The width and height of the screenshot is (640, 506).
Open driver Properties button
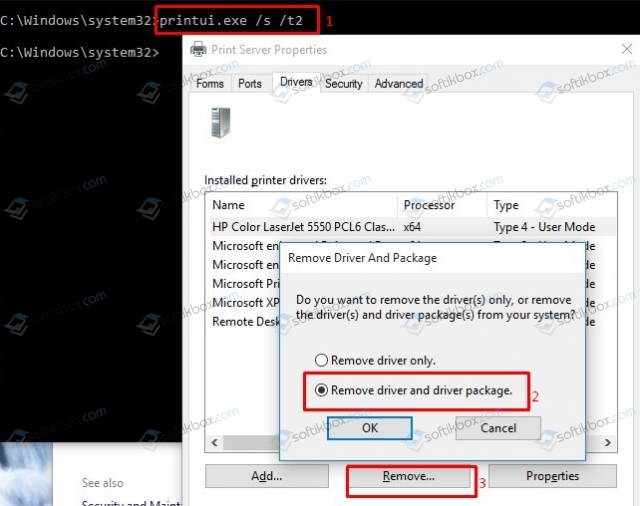[x=552, y=477]
